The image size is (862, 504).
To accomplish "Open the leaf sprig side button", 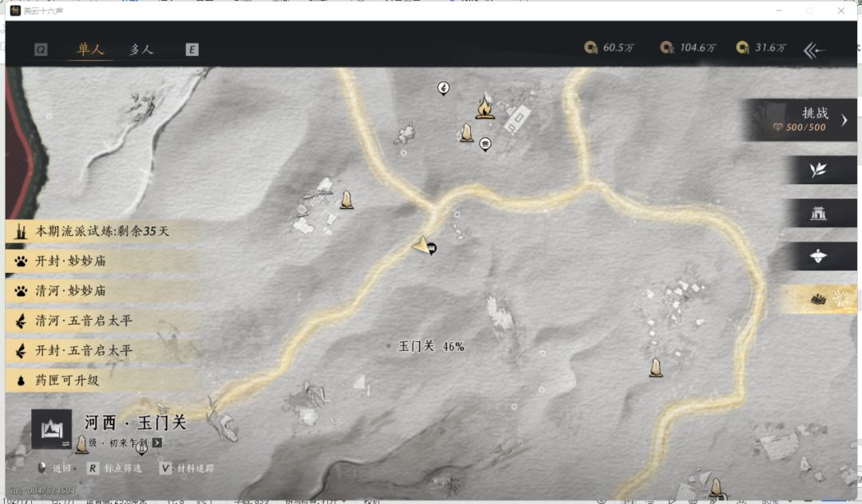I will pyautogui.click(x=818, y=170).
